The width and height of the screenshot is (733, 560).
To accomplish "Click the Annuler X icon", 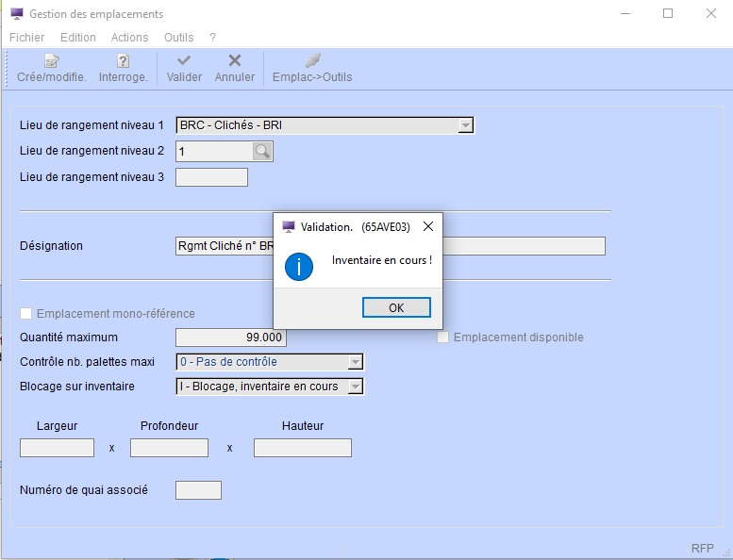I will point(235,61).
